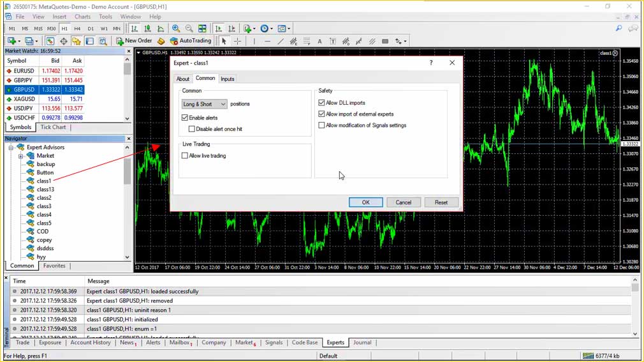Close the Navigator panel

tap(129, 139)
